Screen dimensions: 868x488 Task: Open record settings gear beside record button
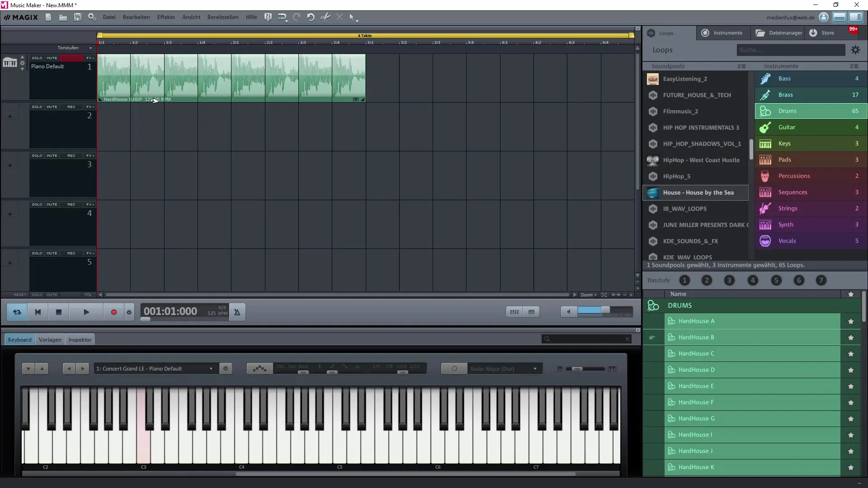point(129,312)
